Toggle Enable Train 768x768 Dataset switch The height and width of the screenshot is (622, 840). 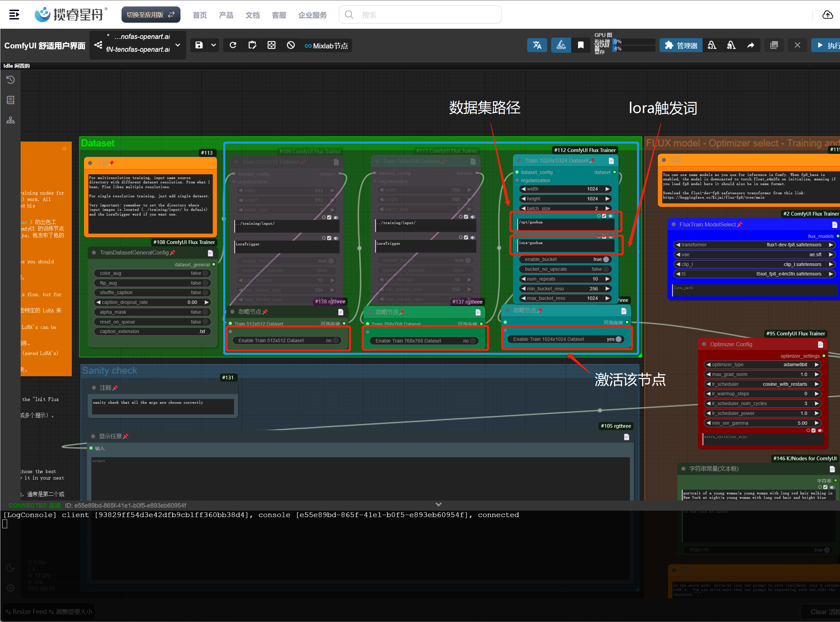[424, 341]
